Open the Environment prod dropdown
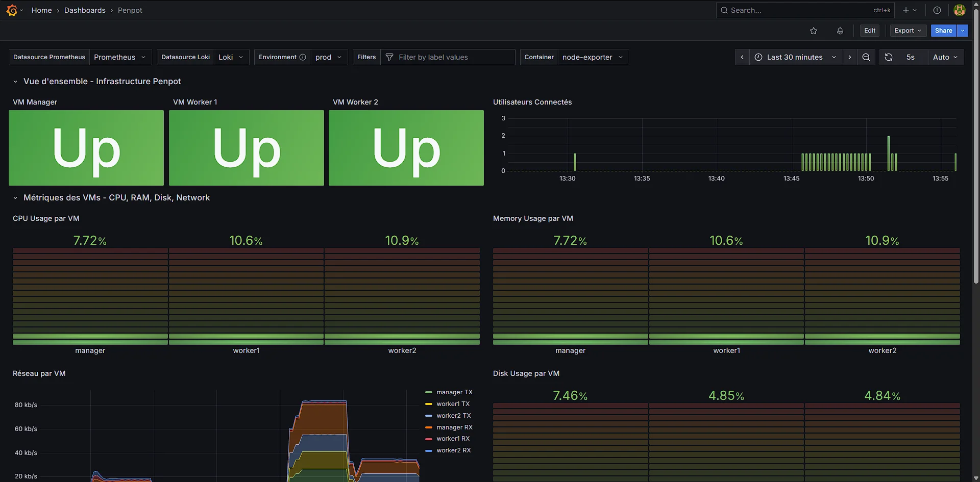980x482 pixels. pos(329,57)
